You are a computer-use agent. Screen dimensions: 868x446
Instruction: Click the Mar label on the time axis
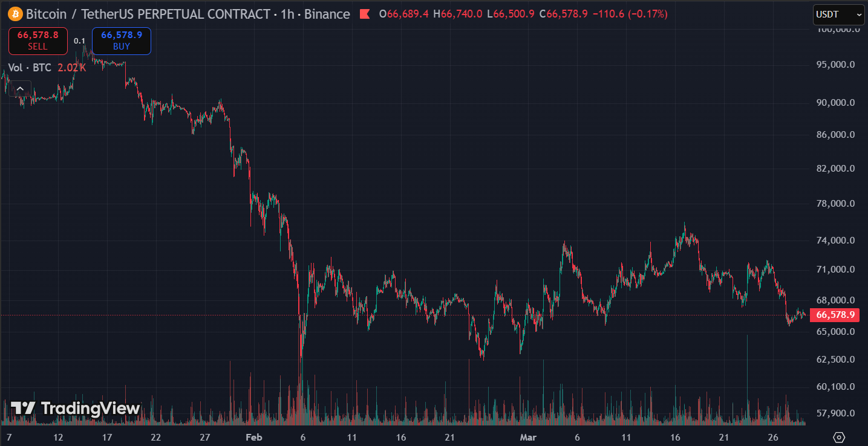coord(527,437)
